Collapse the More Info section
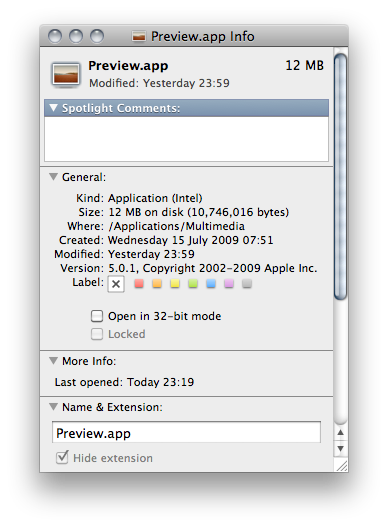Viewport: 388px width, 527px height. pos(53,361)
